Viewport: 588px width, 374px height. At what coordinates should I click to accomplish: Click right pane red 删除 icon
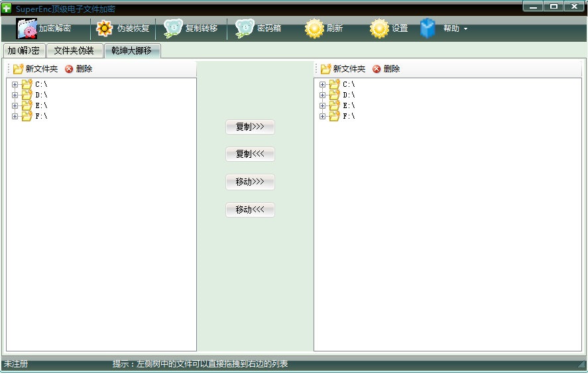(377, 69)
